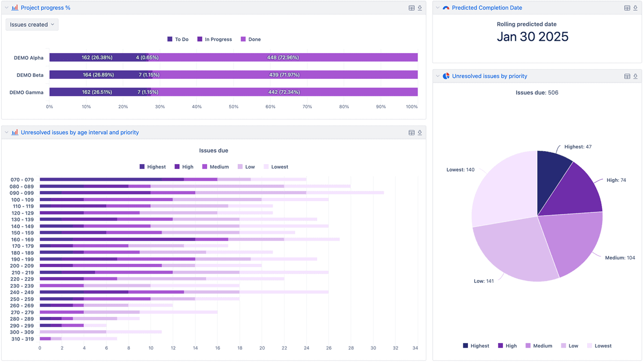The width and height of the screenshot is (644, 362).
Task: Click the Medium: 104 pie slice label
Action: pos(620,258)
